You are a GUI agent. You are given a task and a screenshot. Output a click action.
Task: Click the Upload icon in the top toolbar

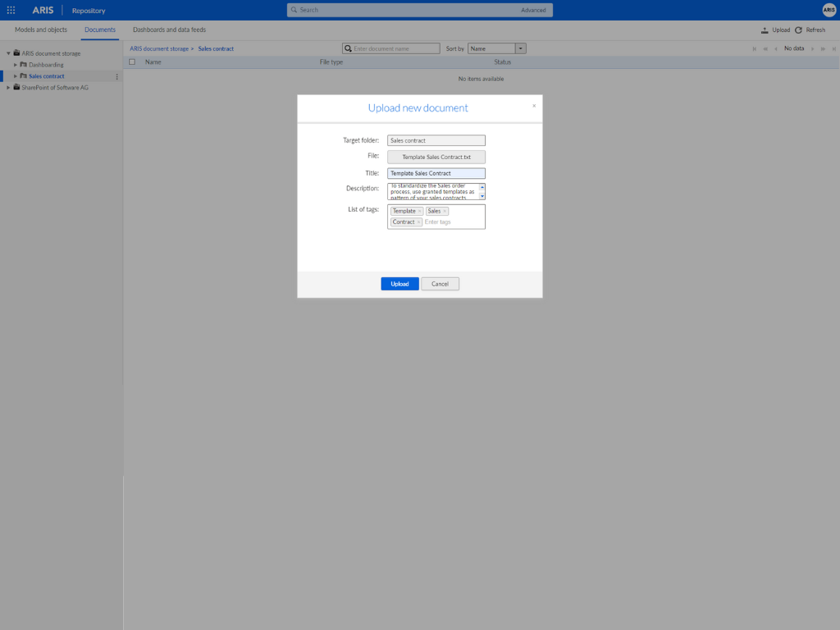tap(765, 30)
